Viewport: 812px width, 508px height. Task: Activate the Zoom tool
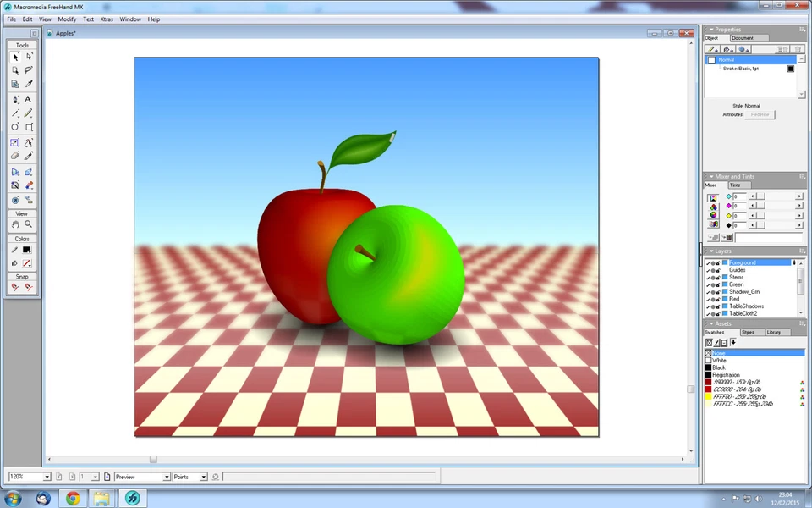(28, 224)
